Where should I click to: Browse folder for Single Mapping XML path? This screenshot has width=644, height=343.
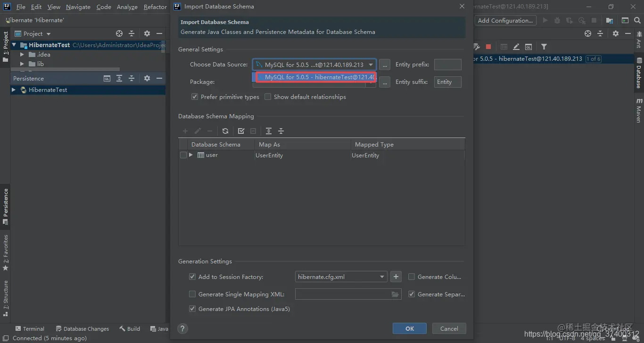(x=396, y=294)
